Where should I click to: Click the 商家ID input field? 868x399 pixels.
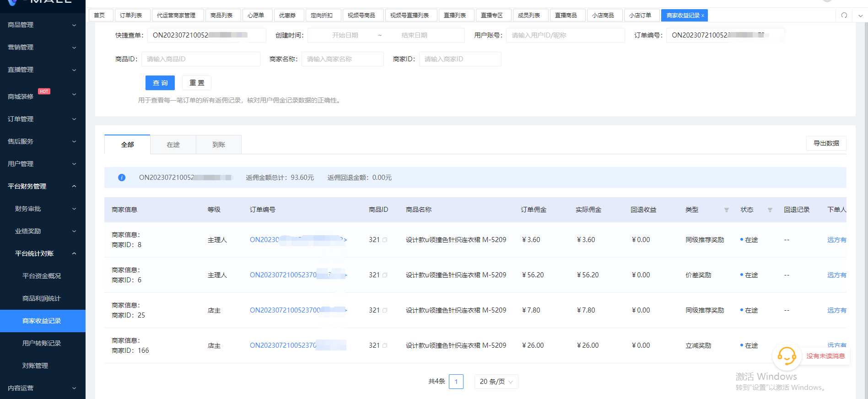pyautogui.click(x=460, y=59)
